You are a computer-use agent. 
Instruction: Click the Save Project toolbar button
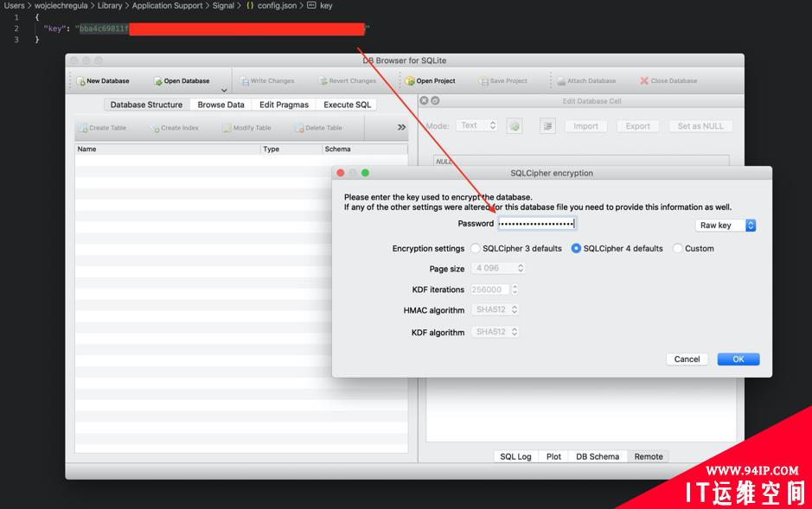pos(503,81)
